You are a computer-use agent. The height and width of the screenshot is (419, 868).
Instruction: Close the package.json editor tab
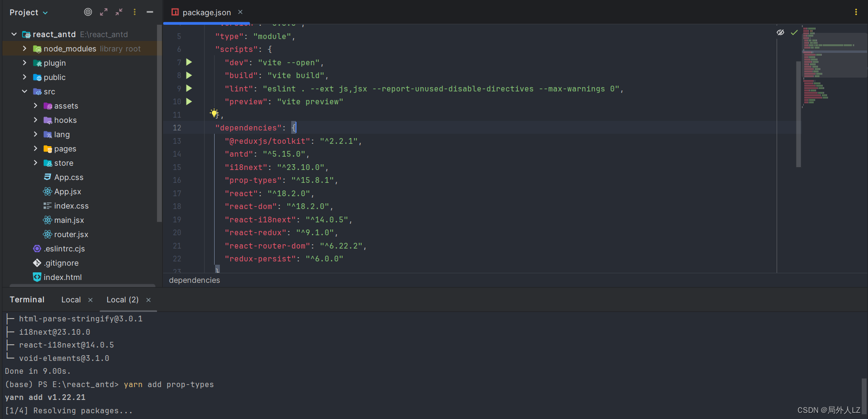(240, 12)
